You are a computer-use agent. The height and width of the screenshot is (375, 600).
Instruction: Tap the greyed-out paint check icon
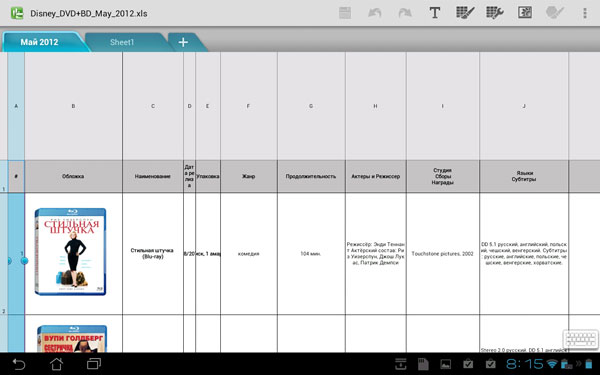point(554,13)
